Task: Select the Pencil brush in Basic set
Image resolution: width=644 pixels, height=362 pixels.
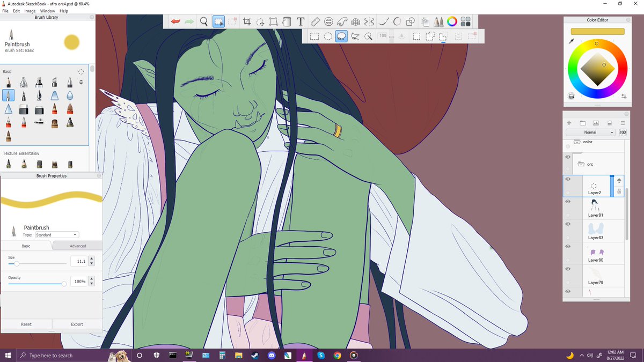Action: coord(9,82)
